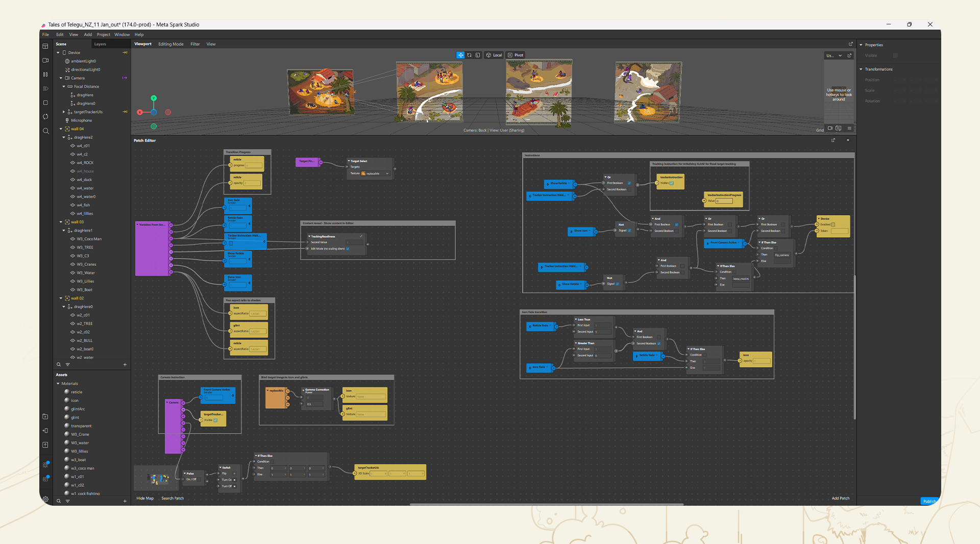Open the simulator view dropdown
Screen dimensions: 980x544
click(834, 56)
